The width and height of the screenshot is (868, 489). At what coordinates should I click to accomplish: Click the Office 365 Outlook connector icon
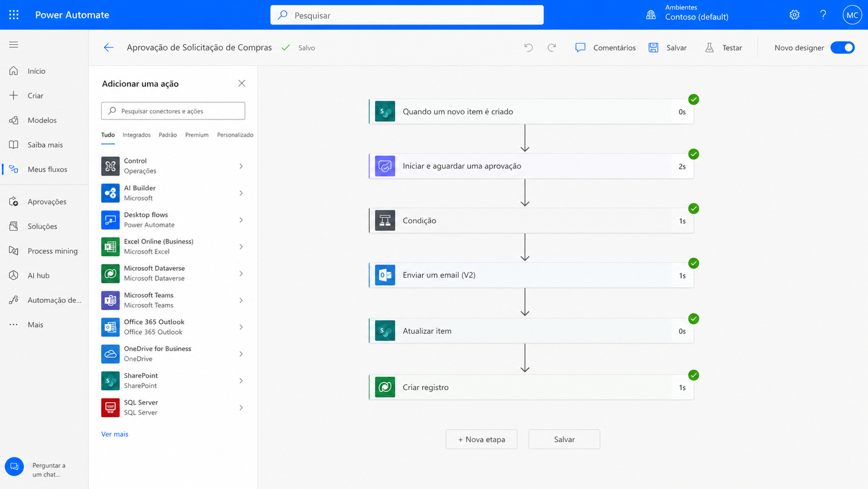click(110, 327)
